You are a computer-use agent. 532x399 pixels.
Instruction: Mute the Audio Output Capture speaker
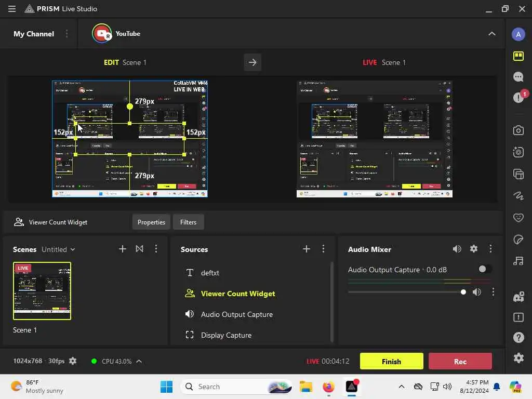477,292
